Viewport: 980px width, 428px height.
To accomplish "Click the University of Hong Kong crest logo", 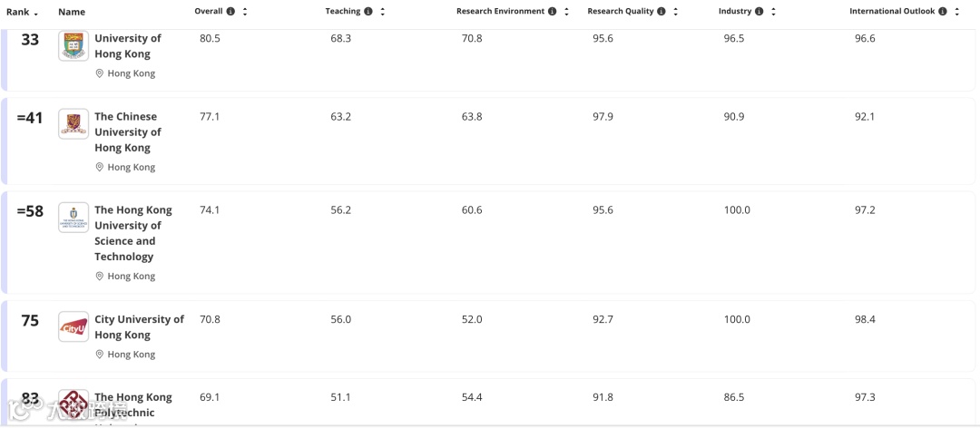I will tap(73, 45).
